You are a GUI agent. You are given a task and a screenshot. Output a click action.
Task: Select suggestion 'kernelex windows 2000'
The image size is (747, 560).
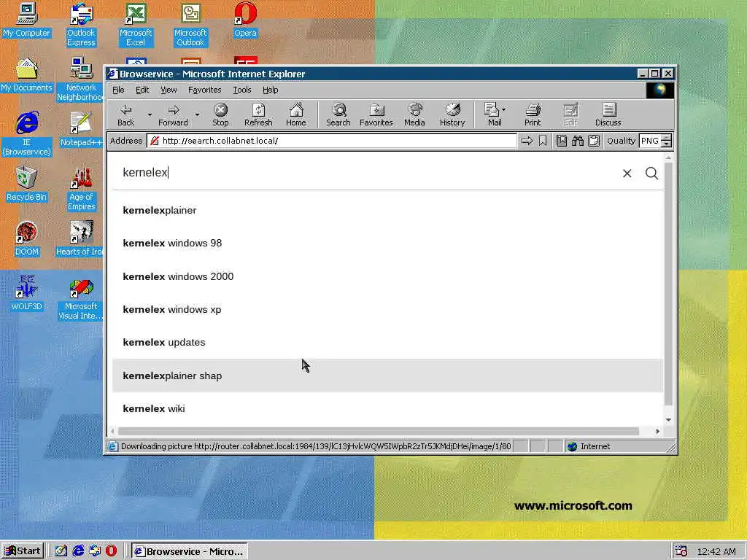[387, 276]
